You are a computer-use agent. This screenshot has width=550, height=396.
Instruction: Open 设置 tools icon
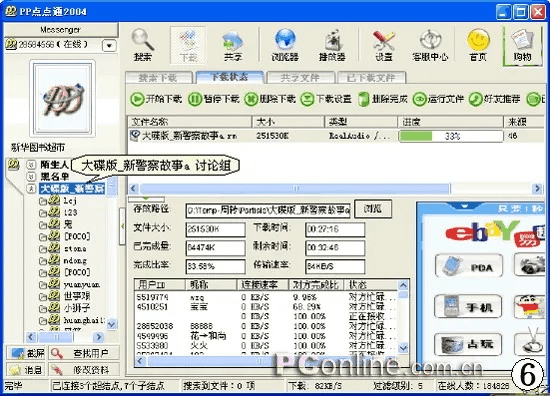[x=383, y=45]
